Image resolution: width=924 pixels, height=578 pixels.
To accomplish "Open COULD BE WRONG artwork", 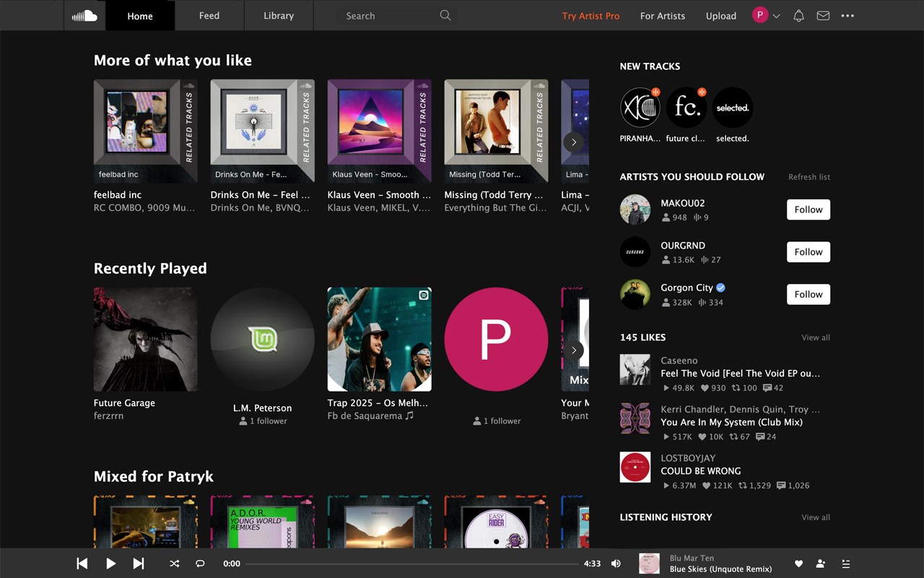I will coord(635,467).
